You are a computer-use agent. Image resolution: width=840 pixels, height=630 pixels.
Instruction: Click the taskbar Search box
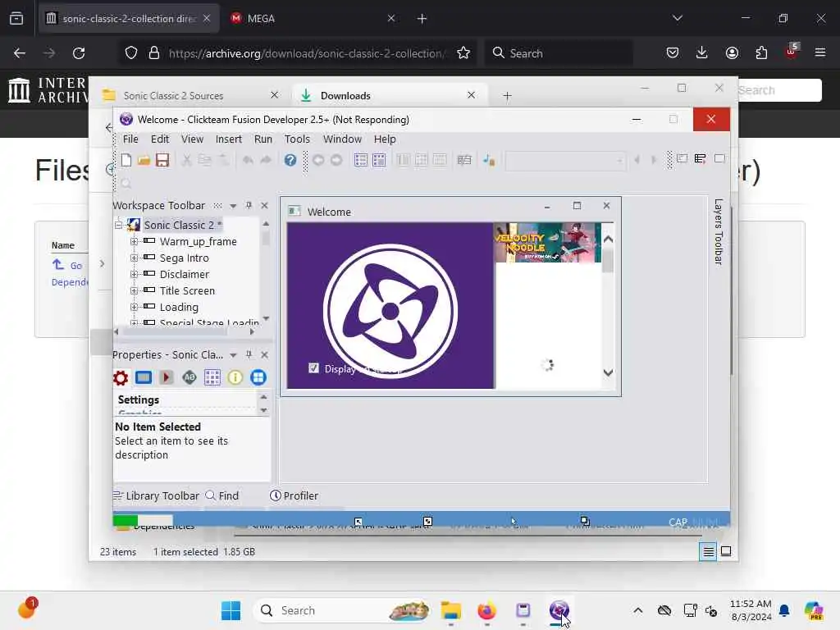pyautogui.click(x=343, y=610)
